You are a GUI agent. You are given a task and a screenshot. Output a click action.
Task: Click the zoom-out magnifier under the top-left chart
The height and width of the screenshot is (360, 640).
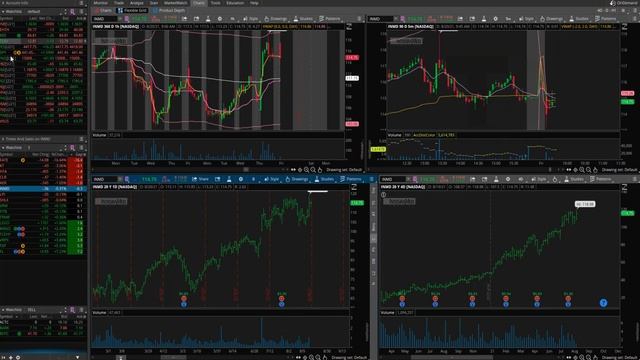[x=313, y=170]
